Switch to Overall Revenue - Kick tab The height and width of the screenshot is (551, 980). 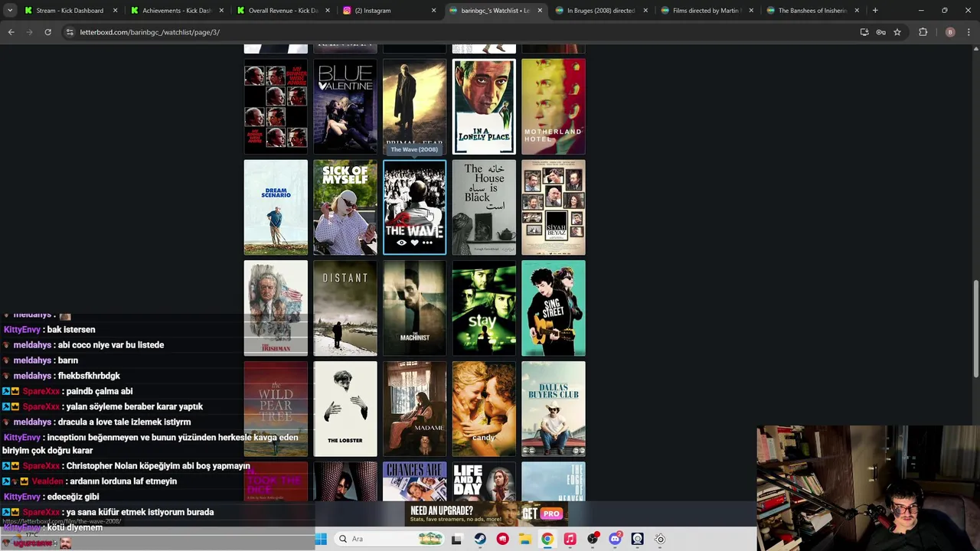[x=283, y=11]
